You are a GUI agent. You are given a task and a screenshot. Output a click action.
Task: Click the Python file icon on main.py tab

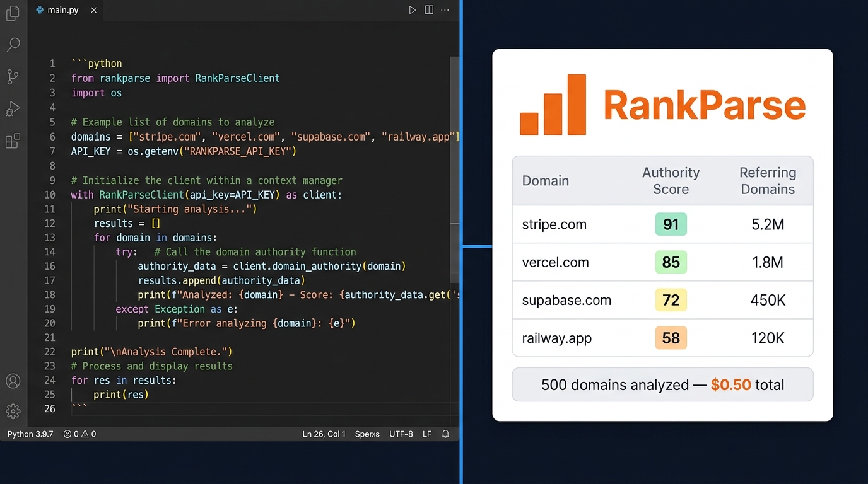click(x=40, y=10)
